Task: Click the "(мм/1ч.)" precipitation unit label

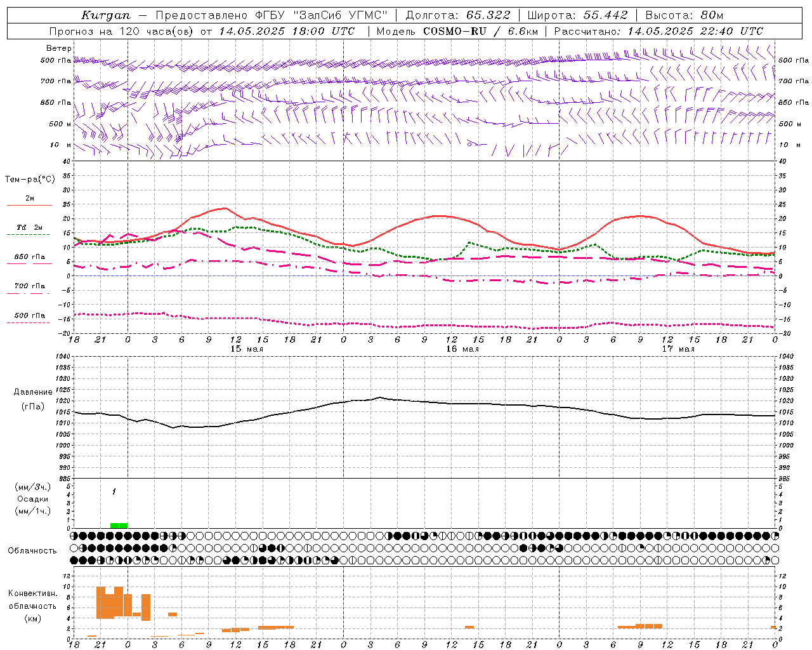Action: 33,512
